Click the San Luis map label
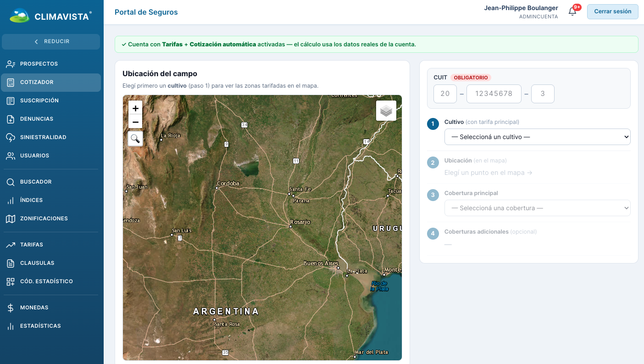This screenshot has width=644, height=364. (x=182, y=230)
